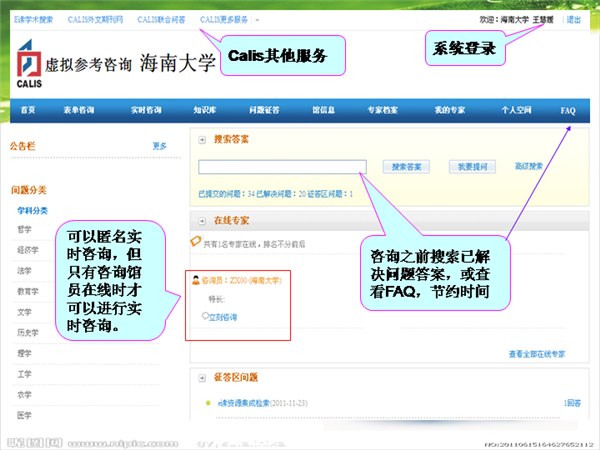Screen dimensions: 600x450
Task: Open the CALIS外文期刊网 link
Action: 95,20
